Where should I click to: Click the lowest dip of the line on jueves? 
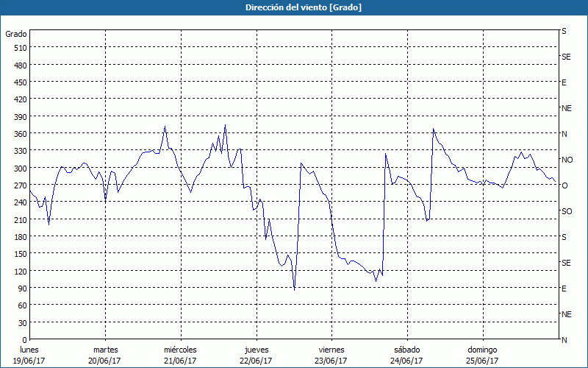pyautogui.click(x=295, y=290)
